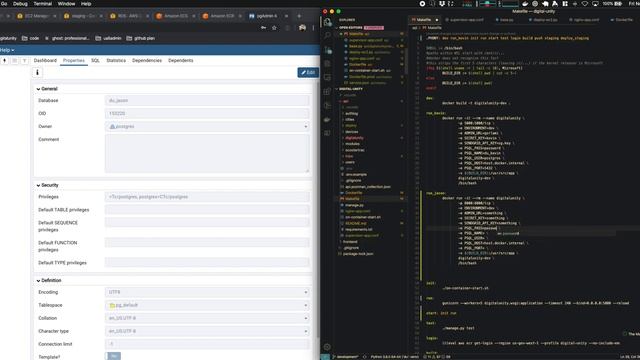Click errors and warnings count in status bar

436,357
